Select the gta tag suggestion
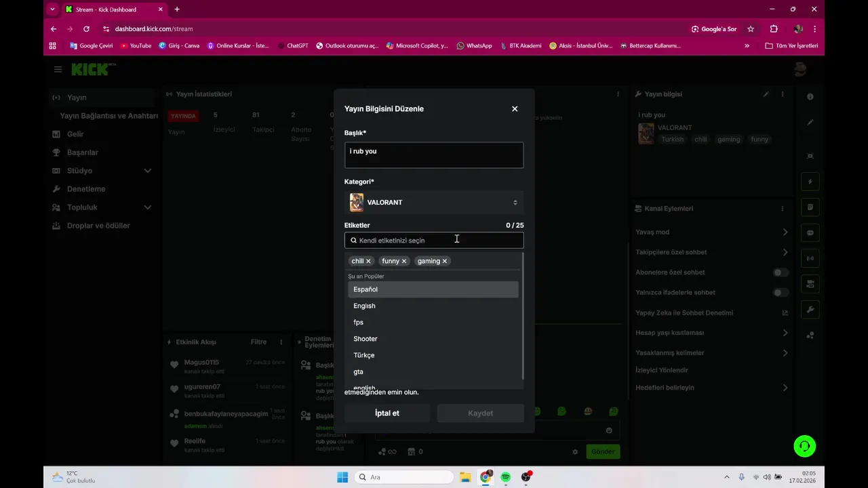This screenshot has width=868, height=488. (x=433, y=371)
